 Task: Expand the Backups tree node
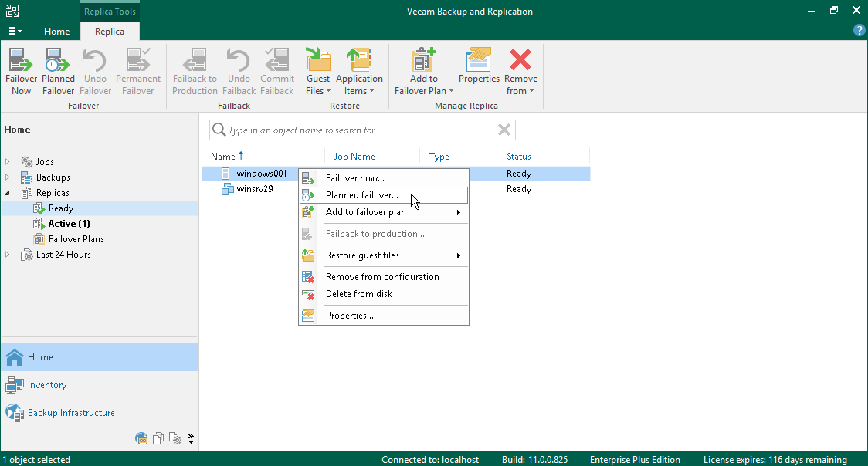click(x=7, y=177)
